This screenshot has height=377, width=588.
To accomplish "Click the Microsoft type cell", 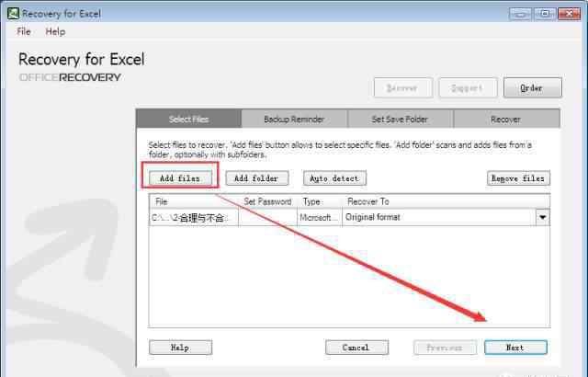I will (x=320, y=218).
